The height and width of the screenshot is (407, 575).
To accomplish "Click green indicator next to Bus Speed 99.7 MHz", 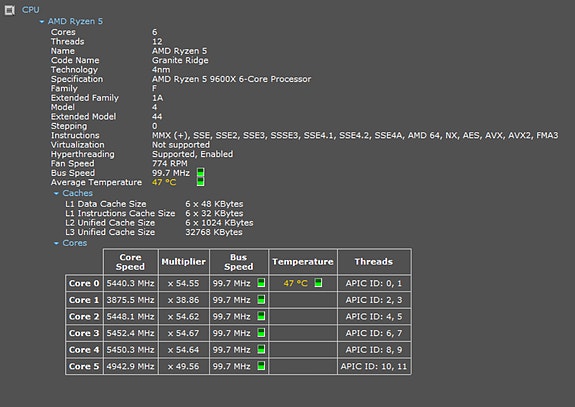I will coord(201,172).
